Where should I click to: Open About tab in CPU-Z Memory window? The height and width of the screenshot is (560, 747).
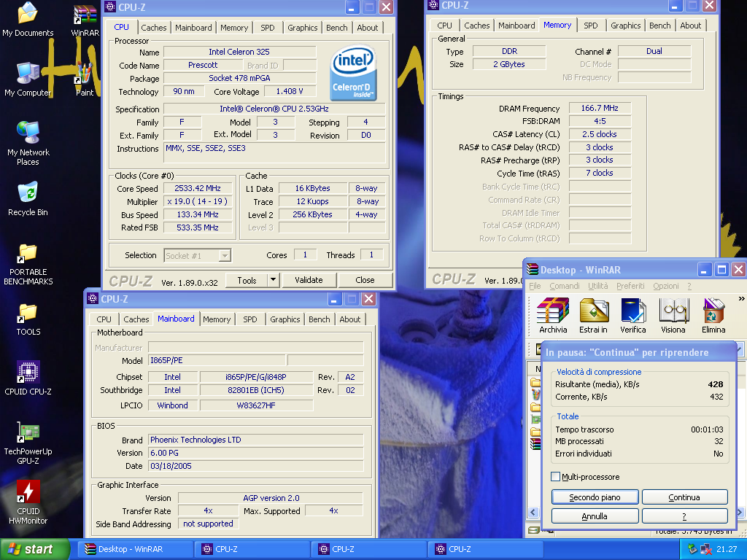tap(691, 26)
